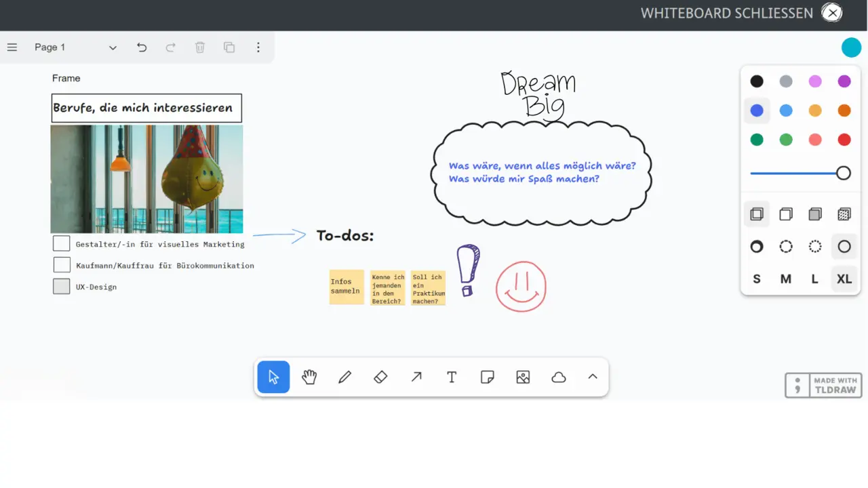Click the opacity slider handle
868x488 pixels.
pos(844,174)
